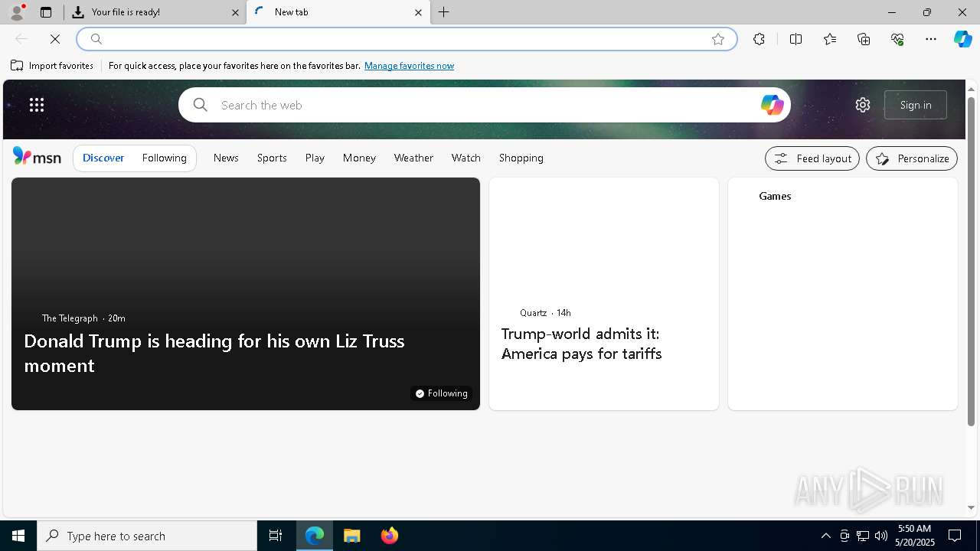Image resolution: width=980 pixels, height=551 pixels.
Task: Stop loading the page
Action: click(x=55, y=39)
